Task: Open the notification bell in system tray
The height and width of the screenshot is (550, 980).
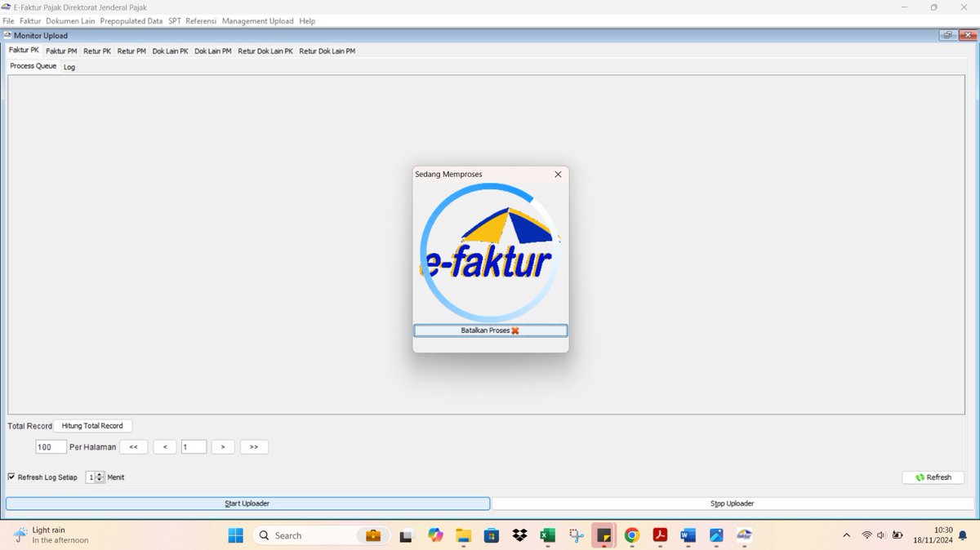Action: click(963, 535)
